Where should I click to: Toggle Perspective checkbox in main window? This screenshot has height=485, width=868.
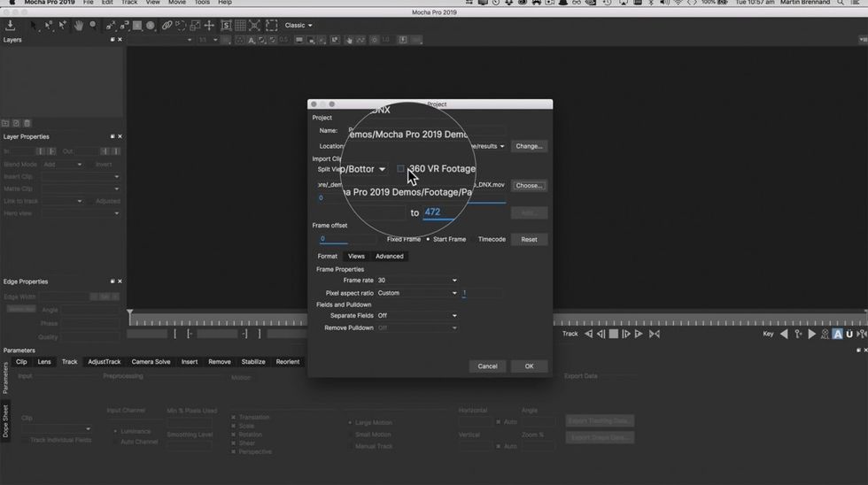pos(234,452)
